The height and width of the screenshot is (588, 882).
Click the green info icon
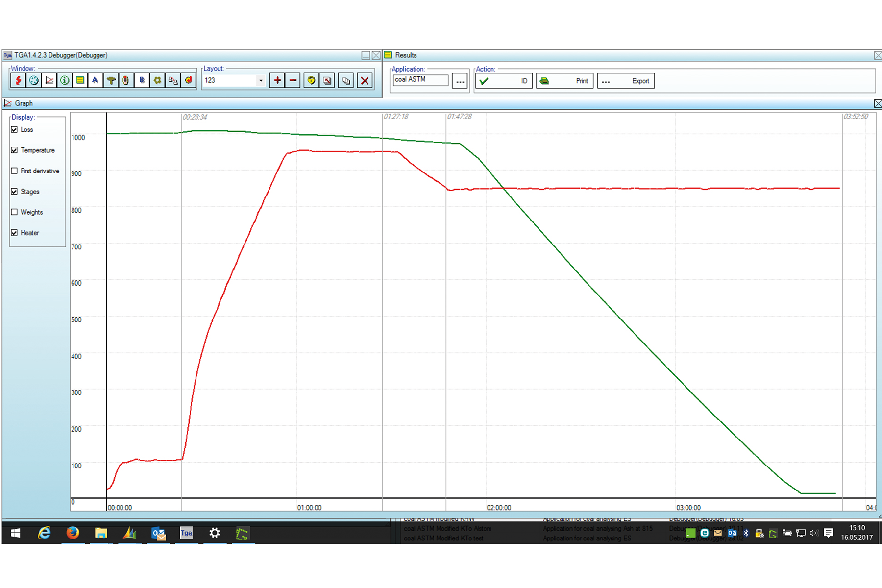65,80
